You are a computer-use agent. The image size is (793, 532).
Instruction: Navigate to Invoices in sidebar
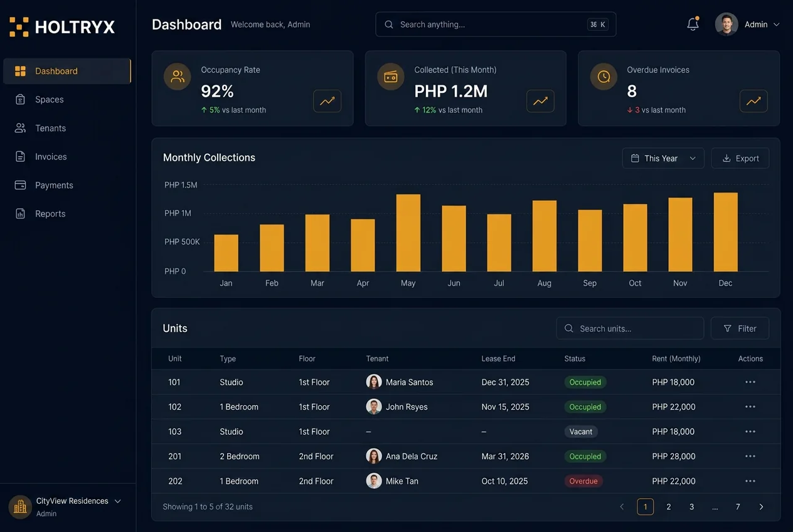click(x=67, y=157)
